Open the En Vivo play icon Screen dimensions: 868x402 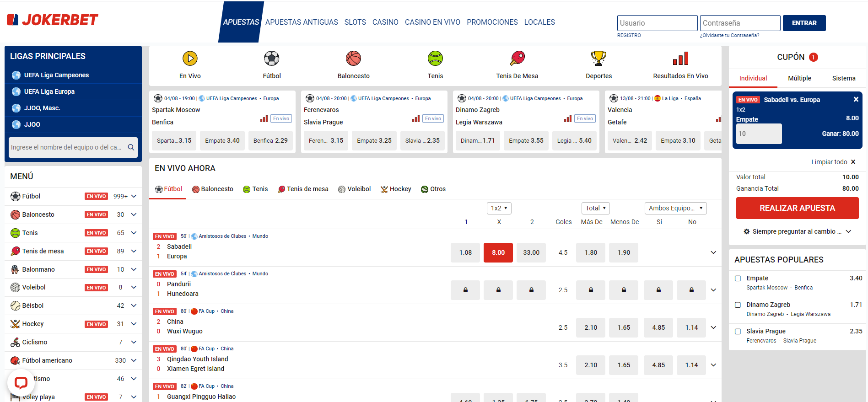pyautogui.click(x=190, y=59)
